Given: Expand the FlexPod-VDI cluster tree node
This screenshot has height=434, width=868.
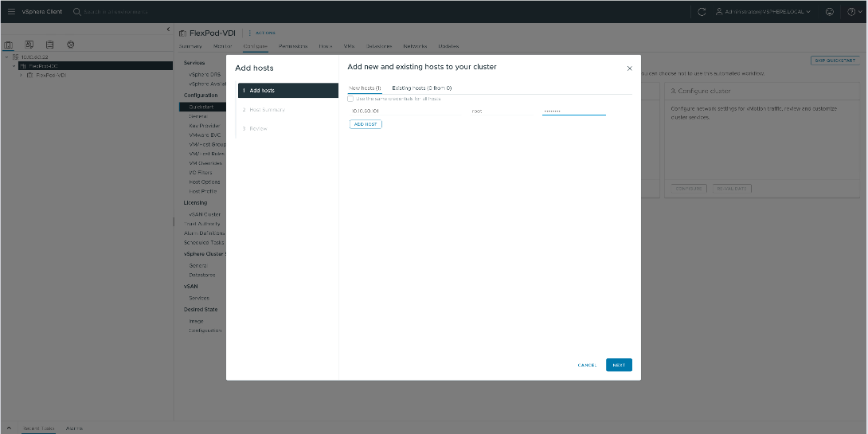Looking at the screenshot, I should pyautogui.click(x=21, y=75).
